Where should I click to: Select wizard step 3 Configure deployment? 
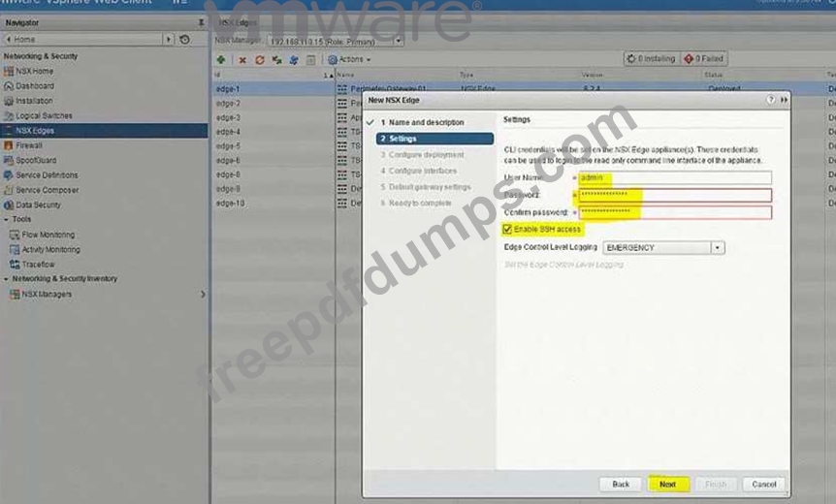point(422,155)
